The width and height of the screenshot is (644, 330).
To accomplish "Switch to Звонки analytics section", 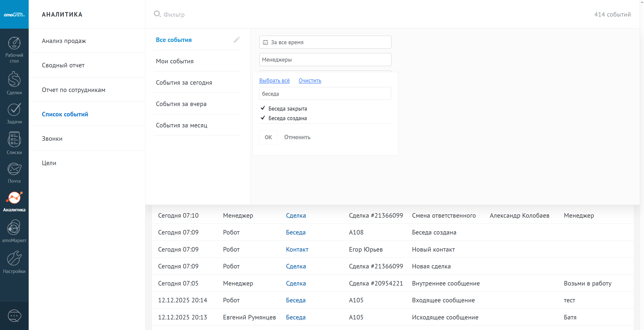I will coord(52,138).
